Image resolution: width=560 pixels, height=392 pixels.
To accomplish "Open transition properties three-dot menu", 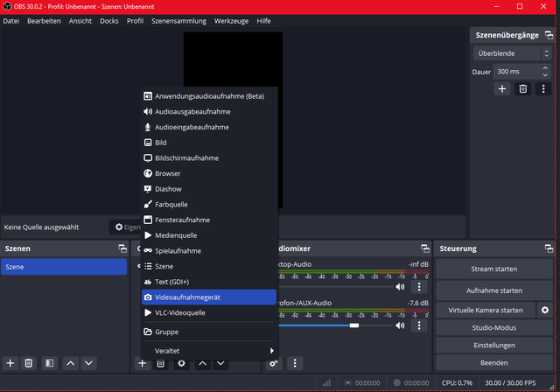I will click(543, 88).
